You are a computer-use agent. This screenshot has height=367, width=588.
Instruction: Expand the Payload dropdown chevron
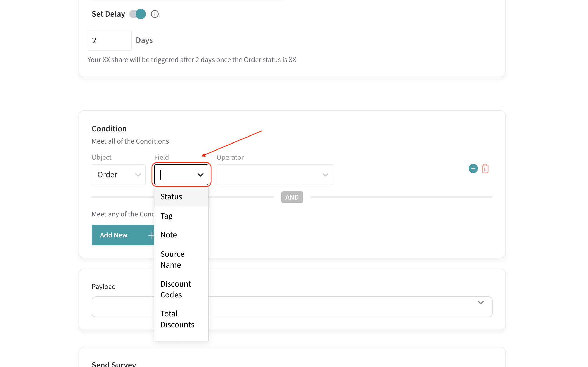(x=480, y=302)
